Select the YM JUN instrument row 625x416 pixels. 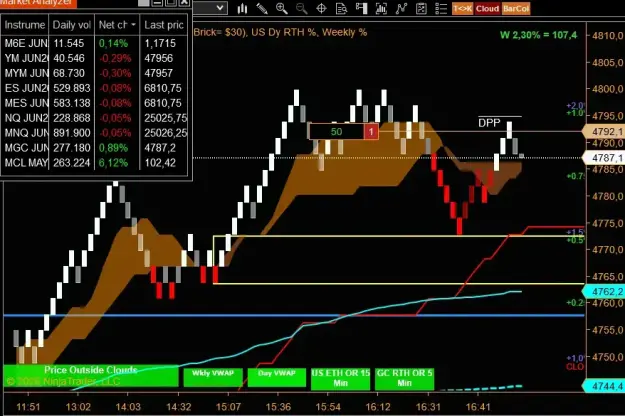pyautogui.click(x=94, y=58)
